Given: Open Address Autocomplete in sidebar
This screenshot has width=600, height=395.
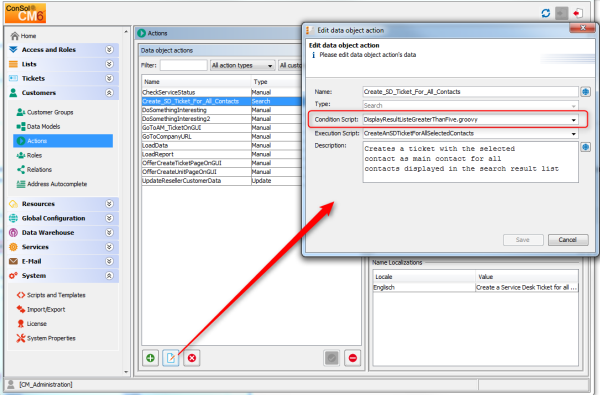Looking at the screenshot, I should (52, 184).
